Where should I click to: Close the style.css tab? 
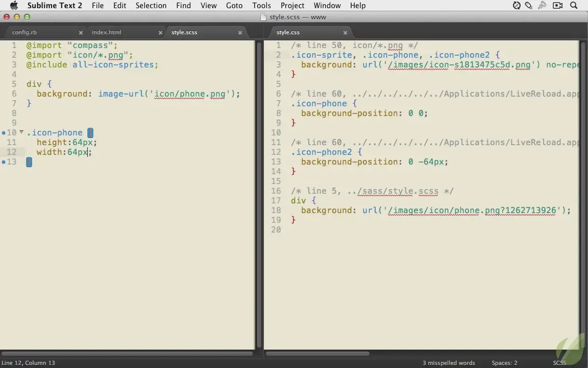(345, 33)
